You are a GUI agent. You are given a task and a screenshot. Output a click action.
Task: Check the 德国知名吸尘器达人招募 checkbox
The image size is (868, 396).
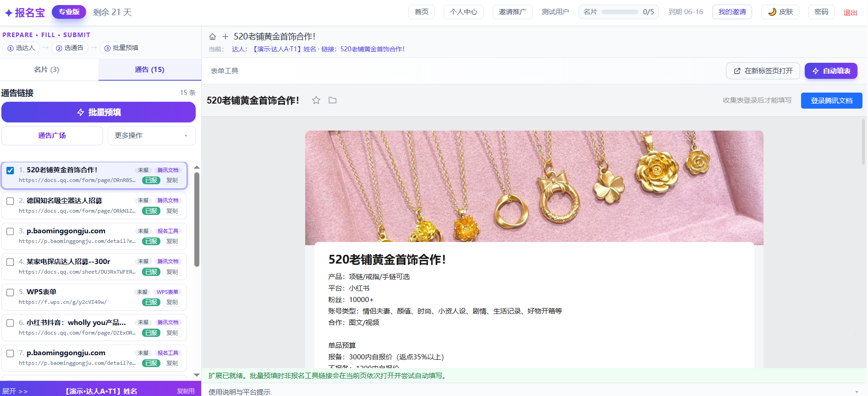coord(10,201)
